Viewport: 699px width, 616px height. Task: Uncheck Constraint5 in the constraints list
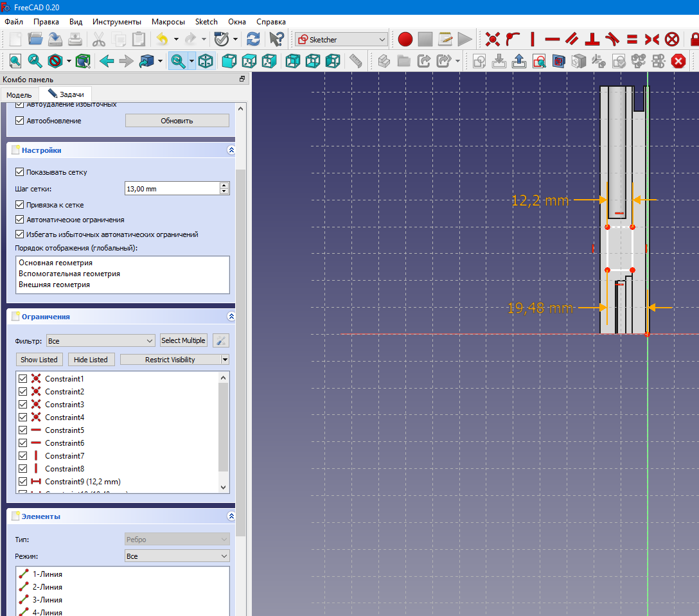pyautogui.click(x=23, y=430)
